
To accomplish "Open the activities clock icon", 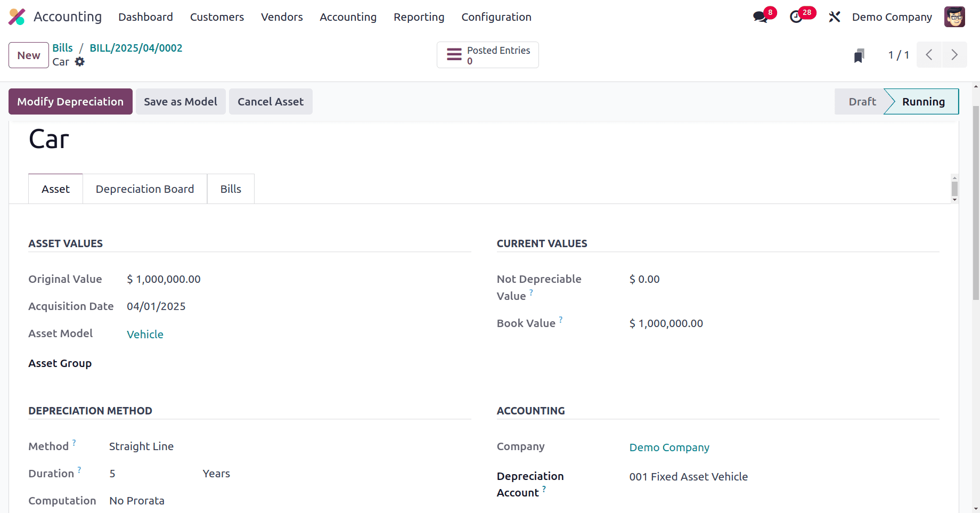I will 796,17.
